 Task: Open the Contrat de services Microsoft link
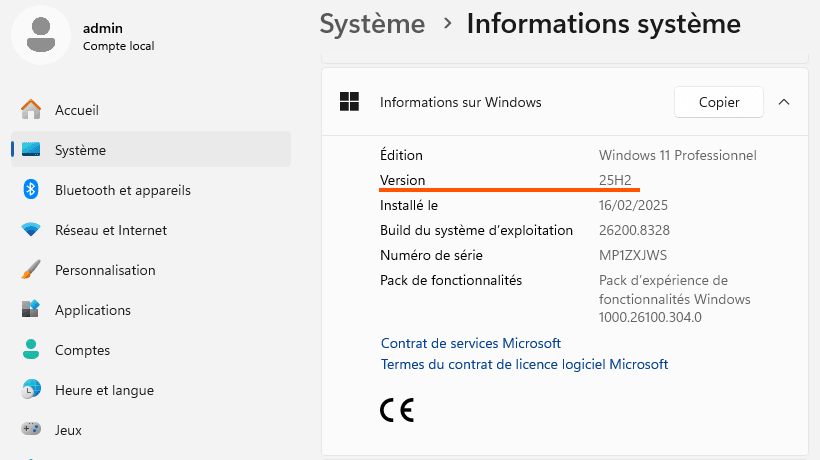[x=471, y=343]
